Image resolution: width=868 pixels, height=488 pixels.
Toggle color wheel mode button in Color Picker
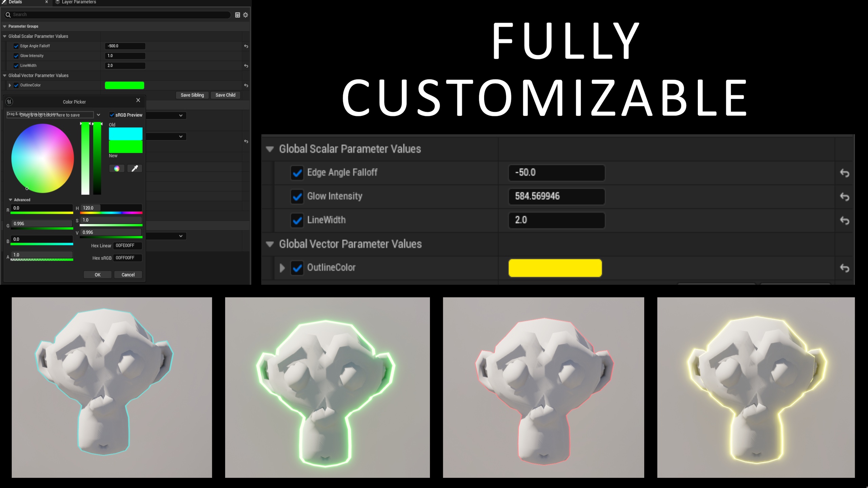click(117, 168)
